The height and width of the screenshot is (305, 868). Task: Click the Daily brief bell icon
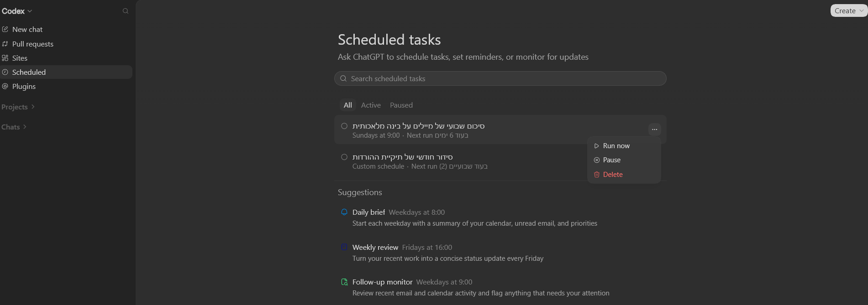pyautogui.click(x=344, y=212)
